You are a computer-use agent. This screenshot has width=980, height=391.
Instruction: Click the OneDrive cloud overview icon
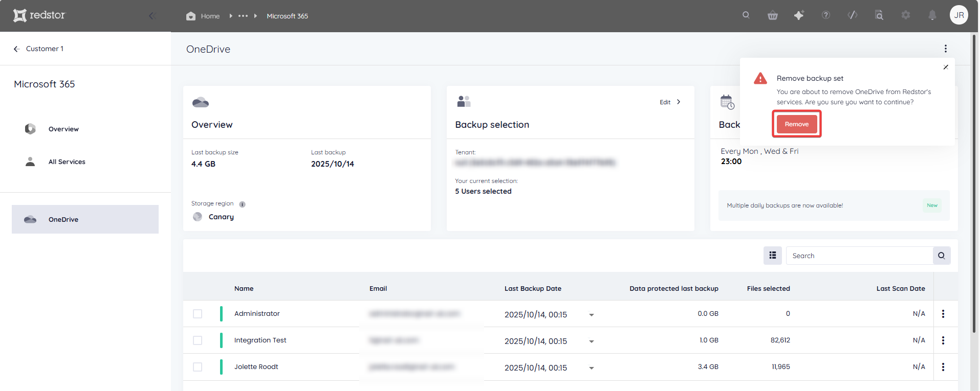coord(200,102)
